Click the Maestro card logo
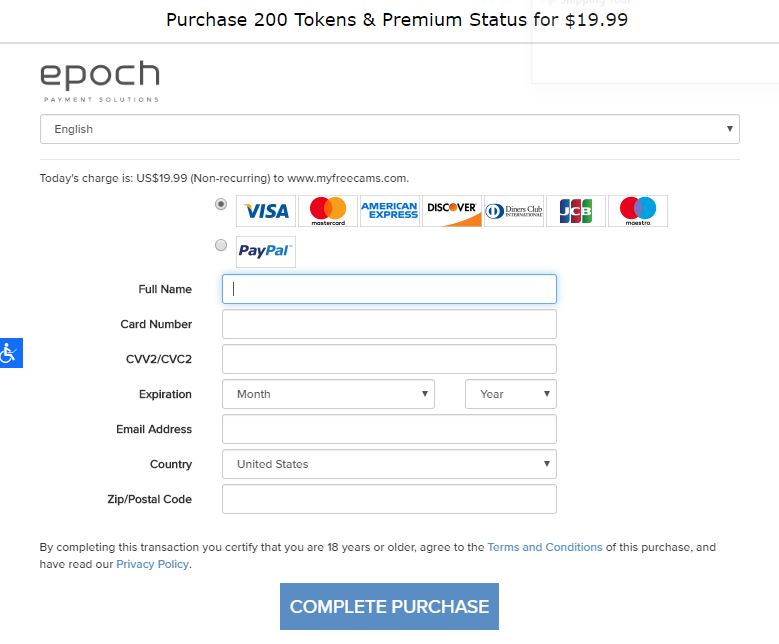Screen dimensions: 779x644 [x=638, y=211]
